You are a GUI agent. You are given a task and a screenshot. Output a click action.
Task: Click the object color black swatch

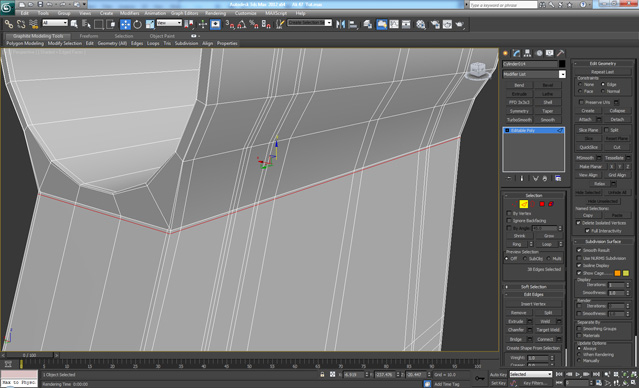click(x=562, y=64)
